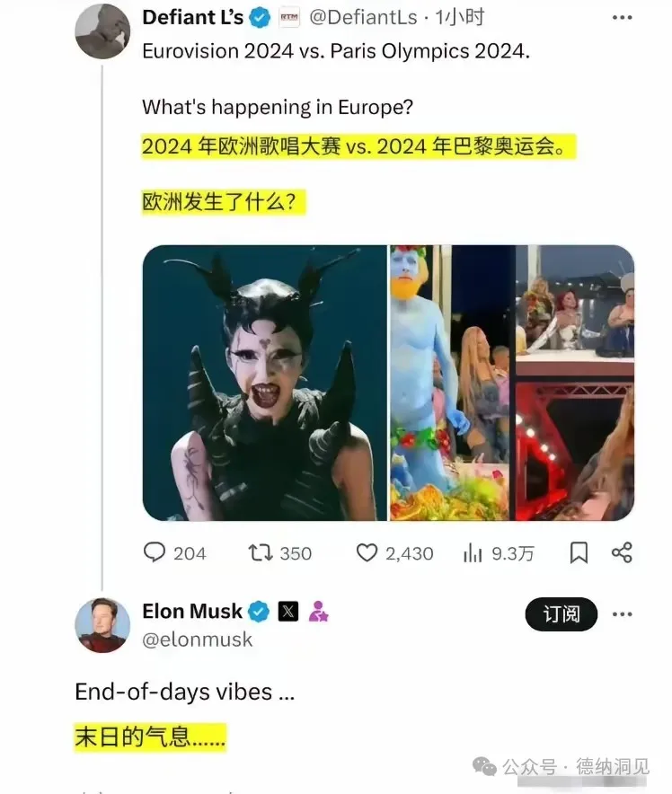Click the blue verified badge next to Defiant L's
The width and height of the screenshot is (672, 794).
click(261, 18)
